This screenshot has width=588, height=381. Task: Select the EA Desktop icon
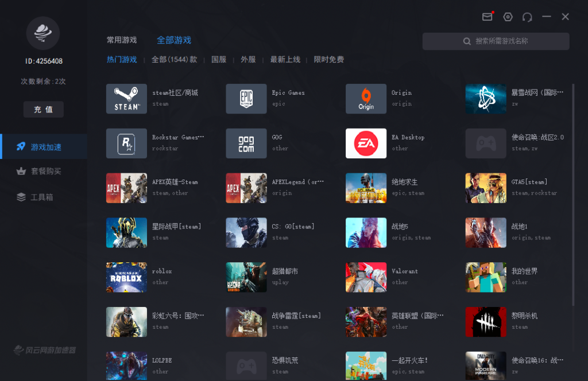(x=366, y=143)
